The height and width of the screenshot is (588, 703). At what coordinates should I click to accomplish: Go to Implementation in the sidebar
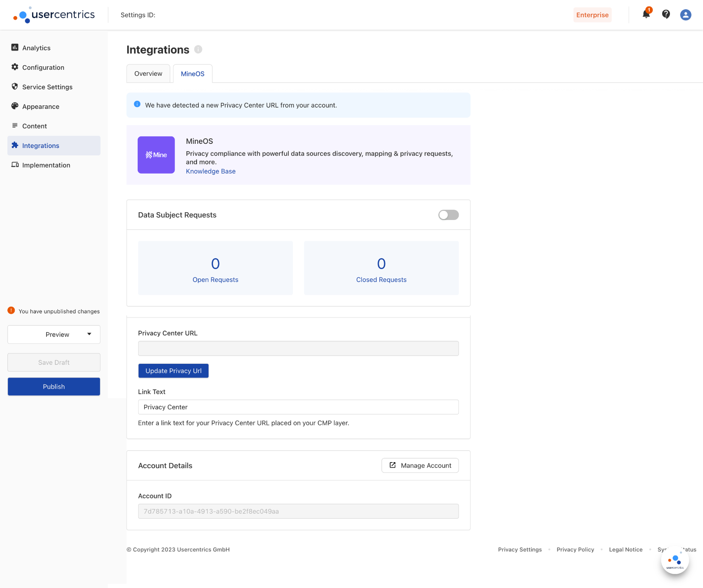click(54, 165)
